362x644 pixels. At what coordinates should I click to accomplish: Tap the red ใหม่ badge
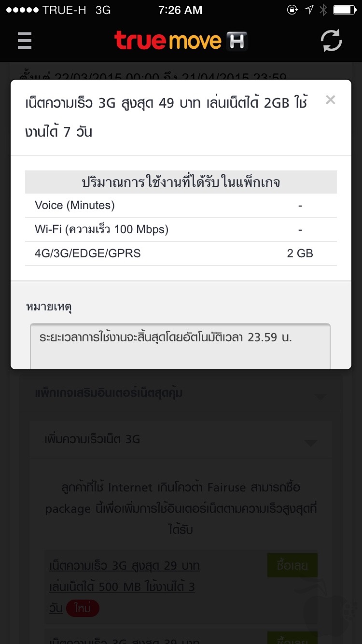point(83,609)
